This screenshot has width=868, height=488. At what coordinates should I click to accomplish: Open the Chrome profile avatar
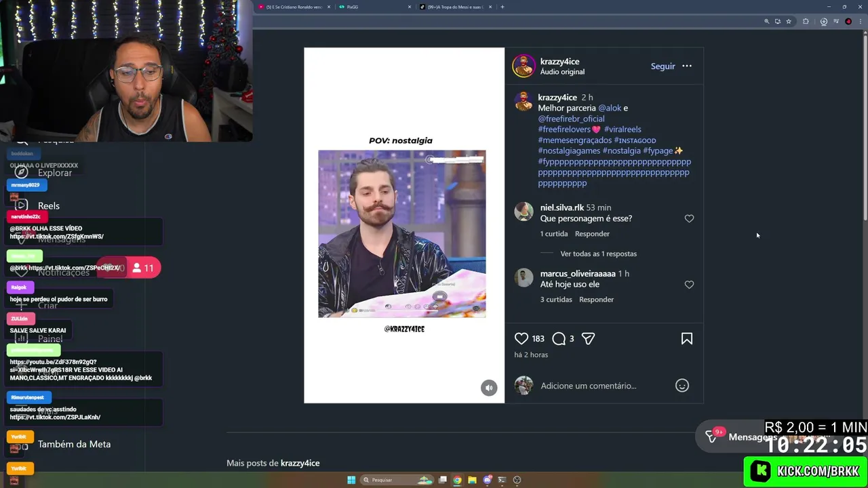coord(848,22)
